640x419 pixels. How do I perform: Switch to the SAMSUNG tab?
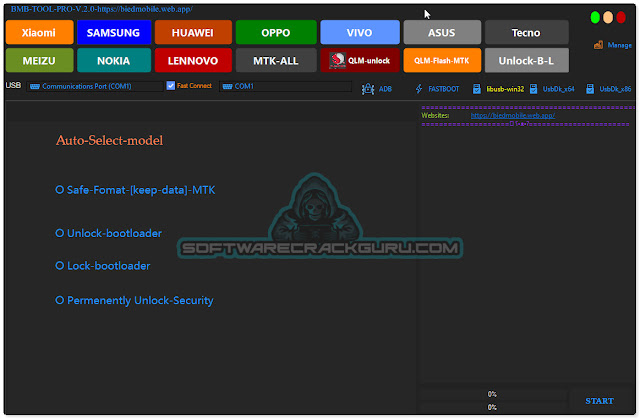[114, 32]
